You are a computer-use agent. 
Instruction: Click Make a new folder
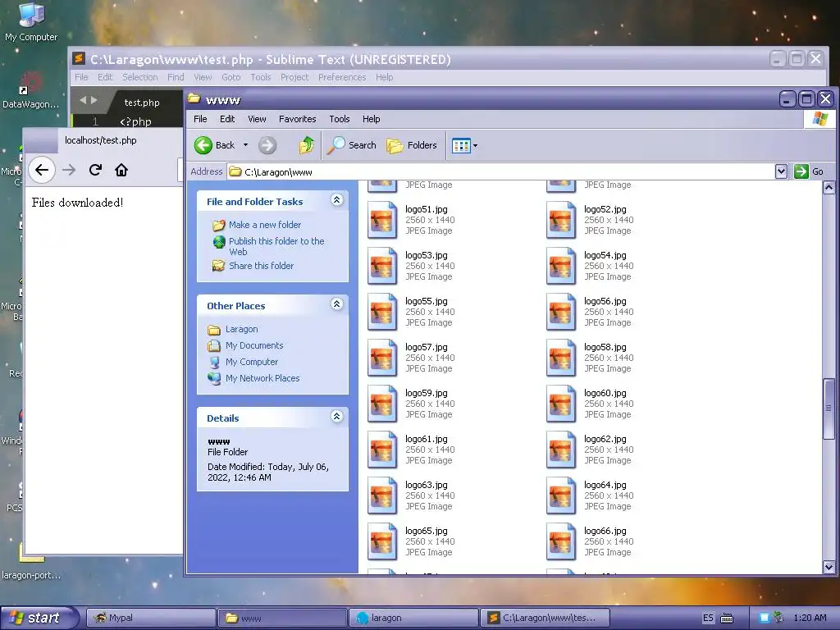tap(265, 225)
